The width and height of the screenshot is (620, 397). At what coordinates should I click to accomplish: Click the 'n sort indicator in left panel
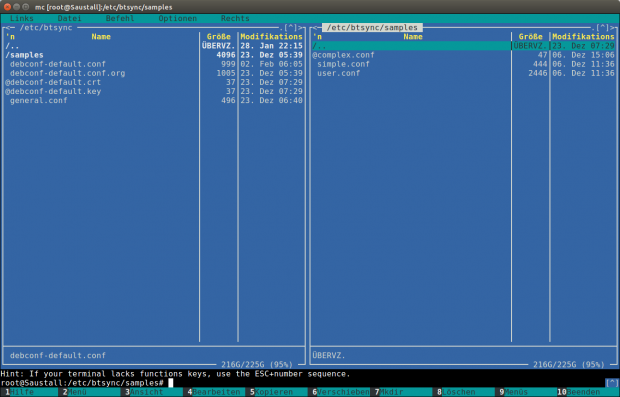[10, 37]
